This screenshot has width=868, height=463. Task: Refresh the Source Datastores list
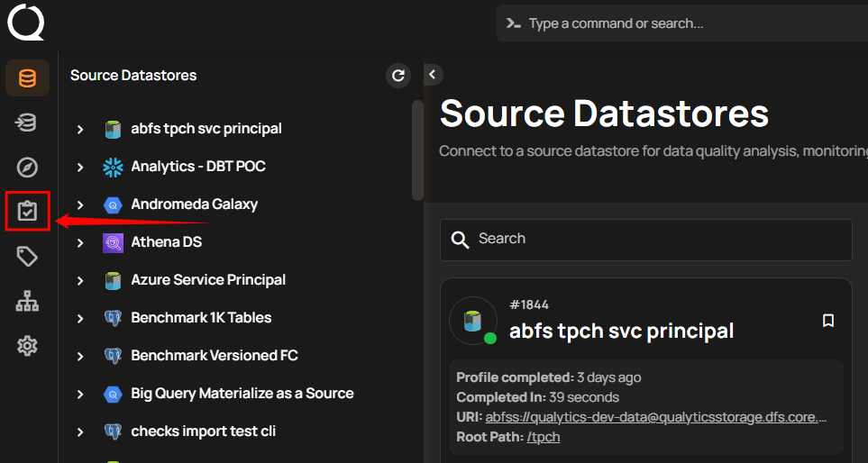[398, 76]
